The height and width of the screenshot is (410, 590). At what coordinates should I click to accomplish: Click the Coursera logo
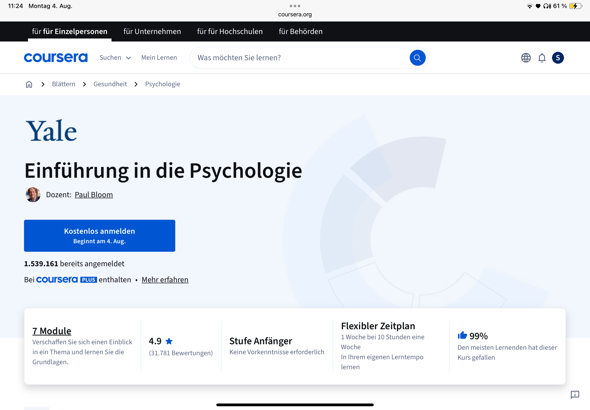pyautogui.click(x=56, y=58)
